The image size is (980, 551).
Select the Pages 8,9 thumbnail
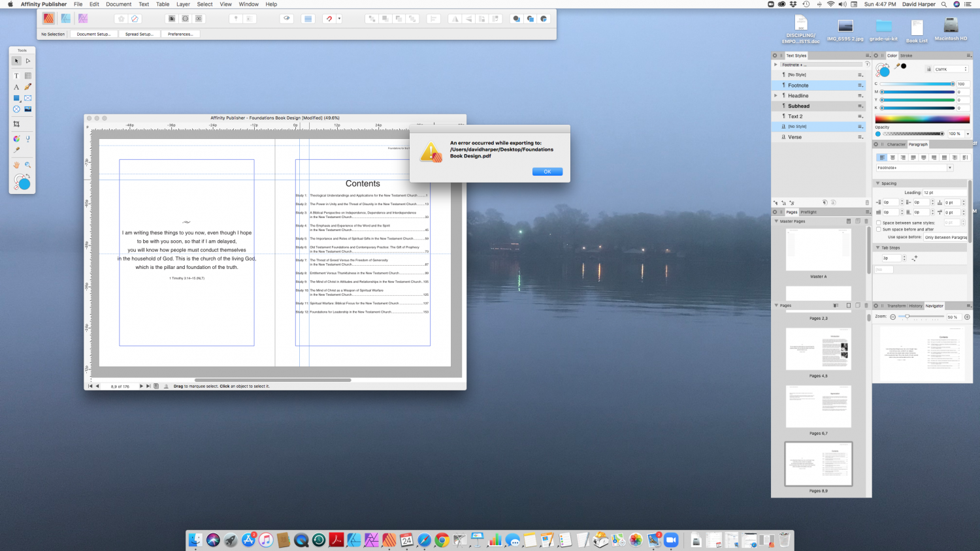tap(818, 464)
